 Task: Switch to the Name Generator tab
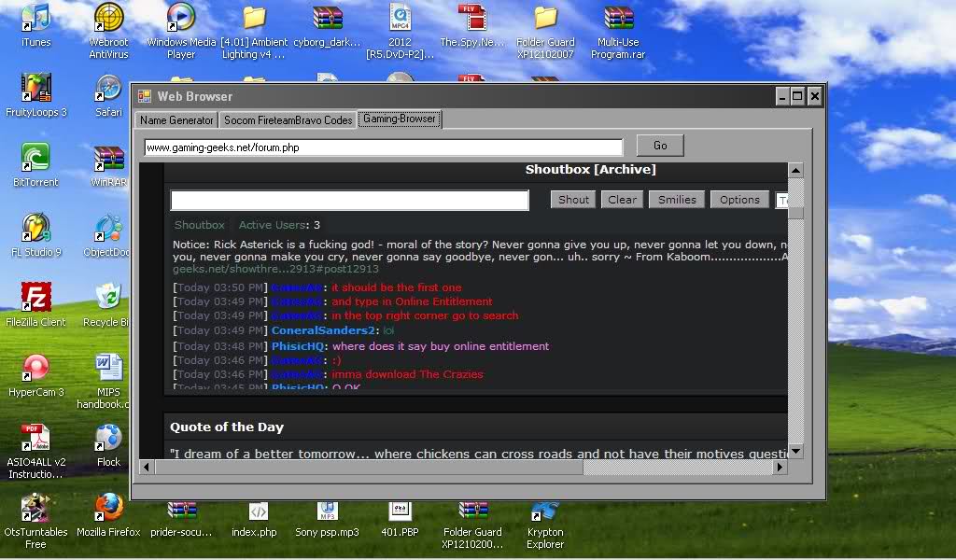point(176,120)
